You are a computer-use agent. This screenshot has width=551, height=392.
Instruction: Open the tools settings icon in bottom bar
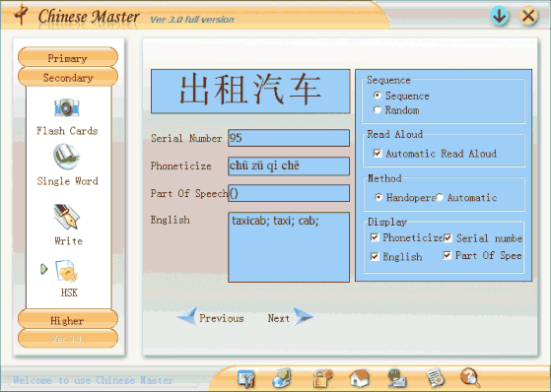pos(246,379)
